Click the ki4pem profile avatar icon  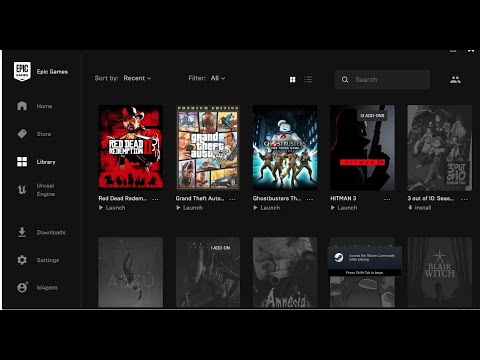tap(22, 287)
